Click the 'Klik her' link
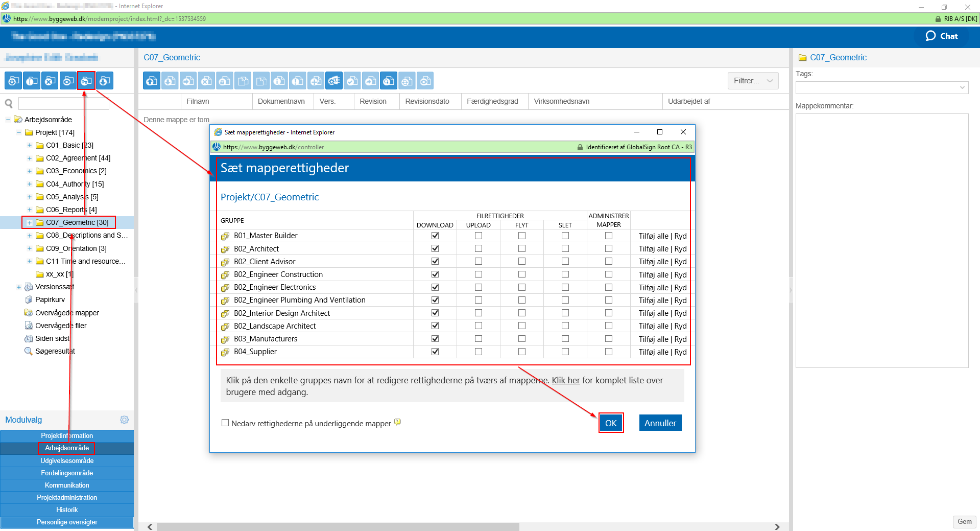Screen dimensions: 980x531 coord(565,380)
